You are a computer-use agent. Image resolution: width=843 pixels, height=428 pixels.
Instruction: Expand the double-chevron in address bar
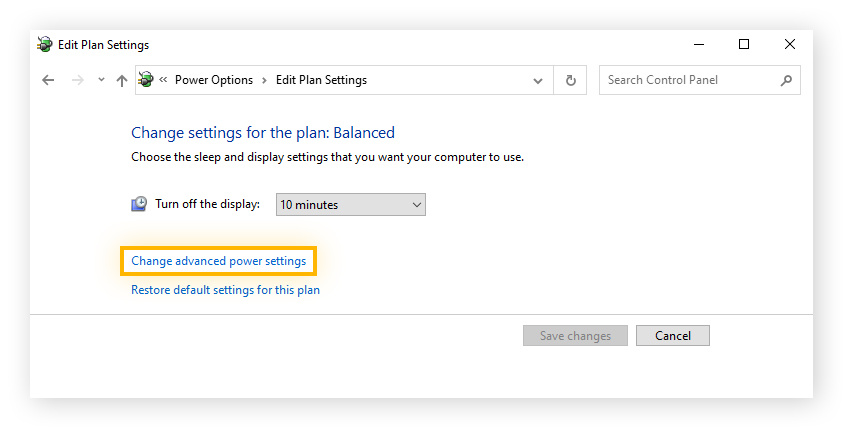(x=163, y=80)
